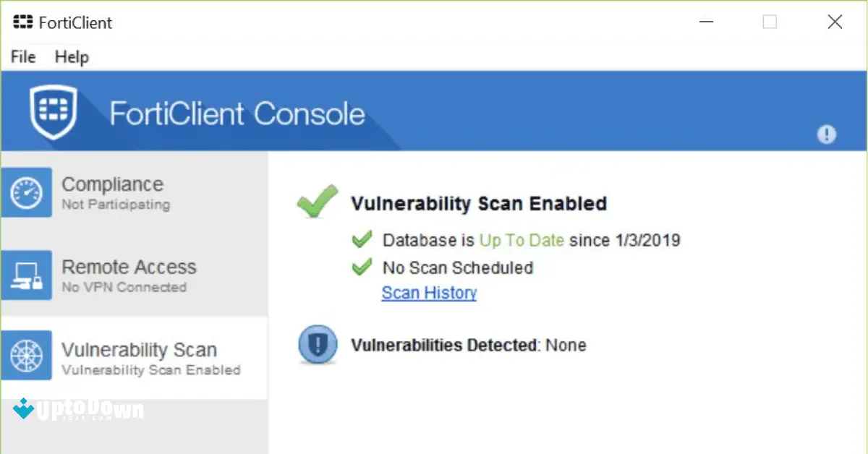This screenshot has width=868, height=454.
Task: Open the Scan History link
Action: click(x=429, y=293)
